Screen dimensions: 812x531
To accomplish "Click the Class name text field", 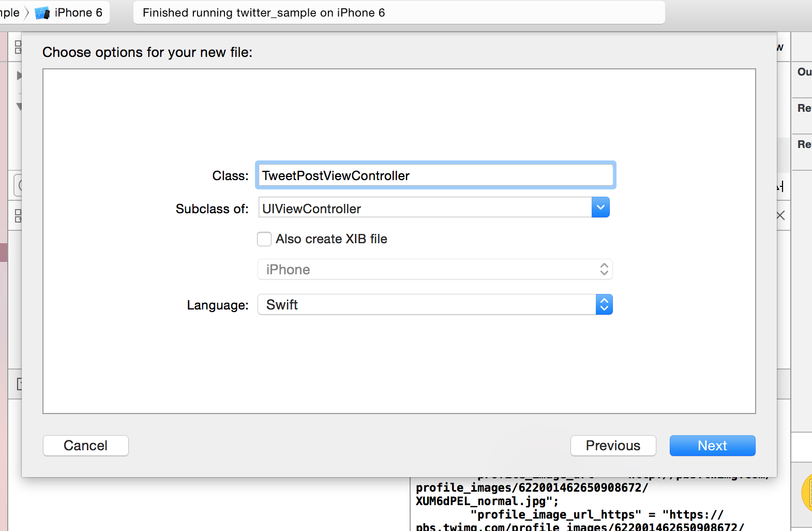I will click(x=435, y=175).
